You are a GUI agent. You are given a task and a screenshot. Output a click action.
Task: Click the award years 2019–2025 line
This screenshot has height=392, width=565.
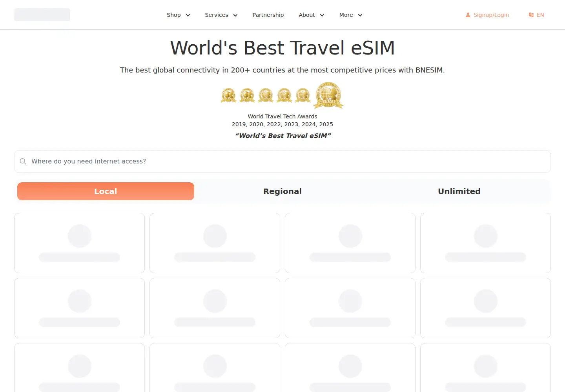pyautogui.click(x=282, y=124)
